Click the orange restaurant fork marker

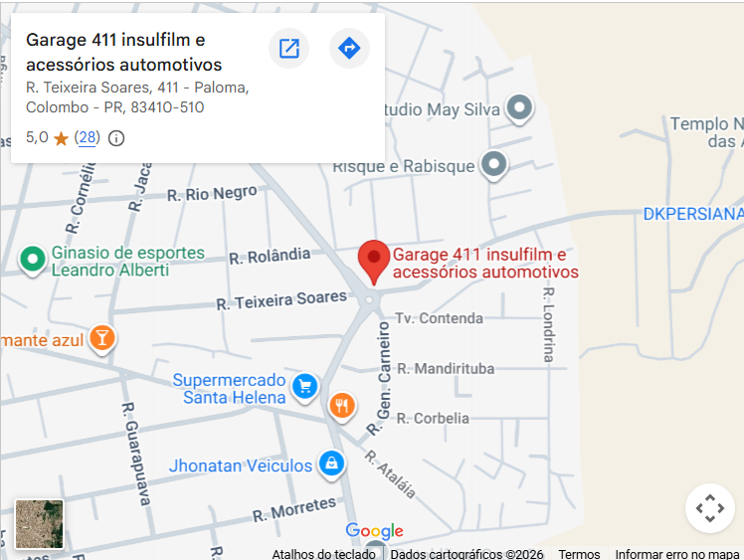342,407
